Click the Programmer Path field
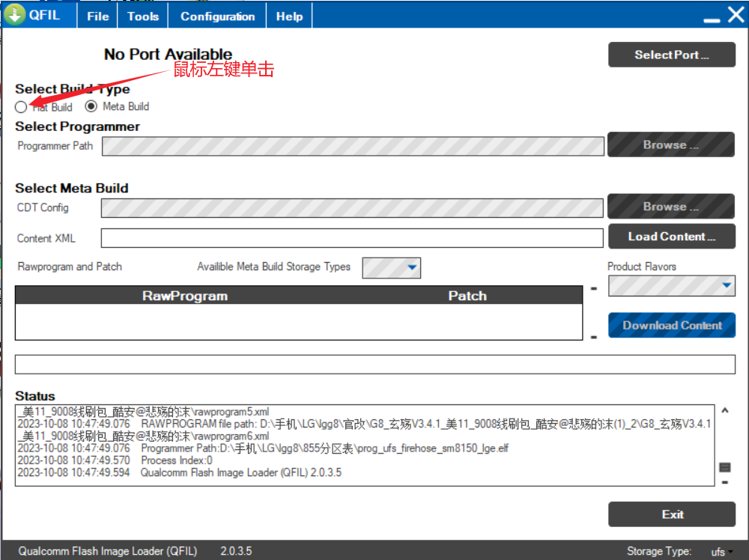The width and height of the screenshot is (749, 560). point(352,146)
